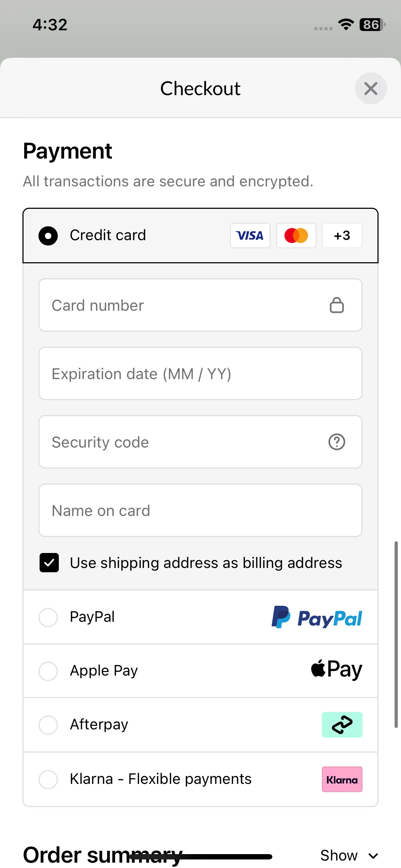Click the Expiration date field
401x868 pixels.
pyautogui.click(x=201, y=373)
